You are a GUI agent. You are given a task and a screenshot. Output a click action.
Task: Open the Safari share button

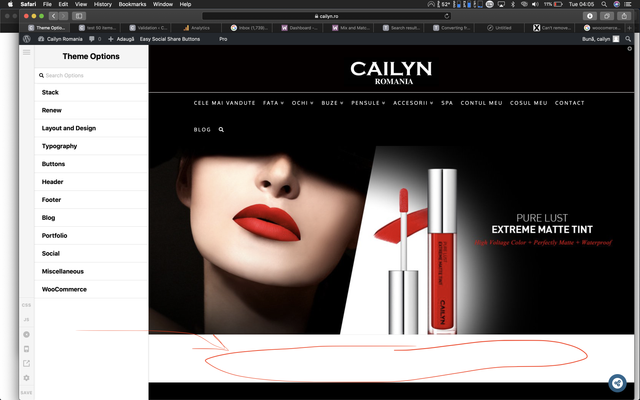(x=624, y=16)
